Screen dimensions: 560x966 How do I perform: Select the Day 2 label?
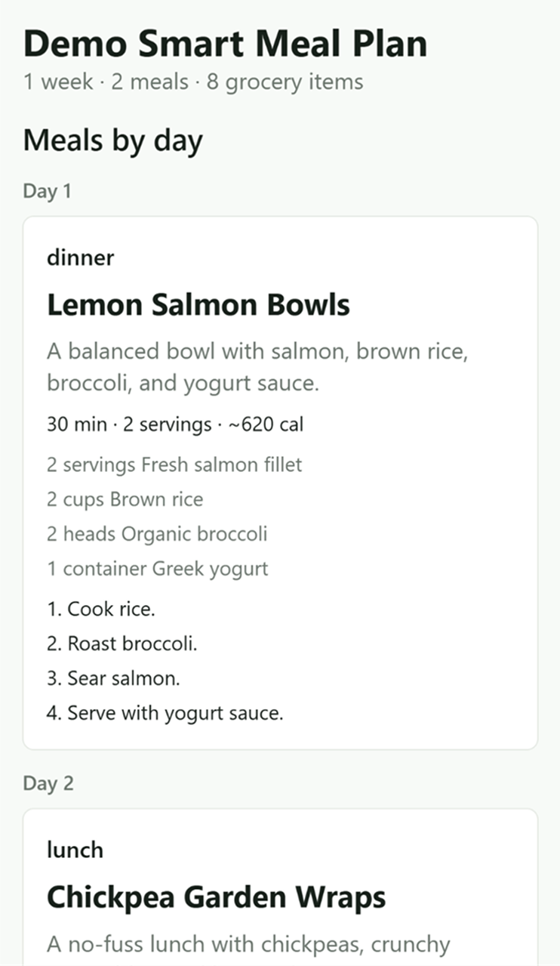[48, 783]
